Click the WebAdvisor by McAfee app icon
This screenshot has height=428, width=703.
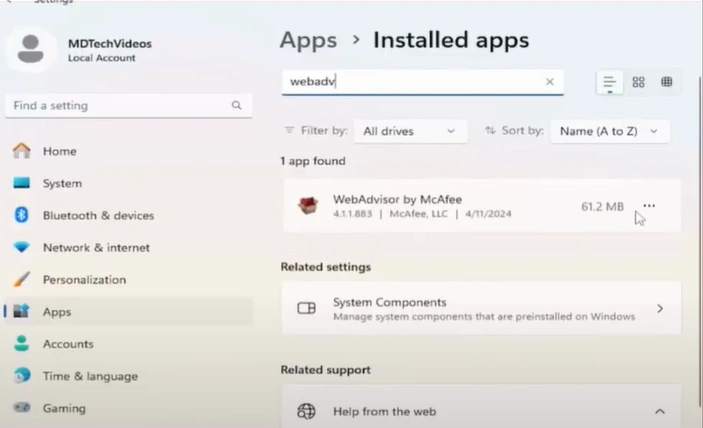tap(308, 206)
